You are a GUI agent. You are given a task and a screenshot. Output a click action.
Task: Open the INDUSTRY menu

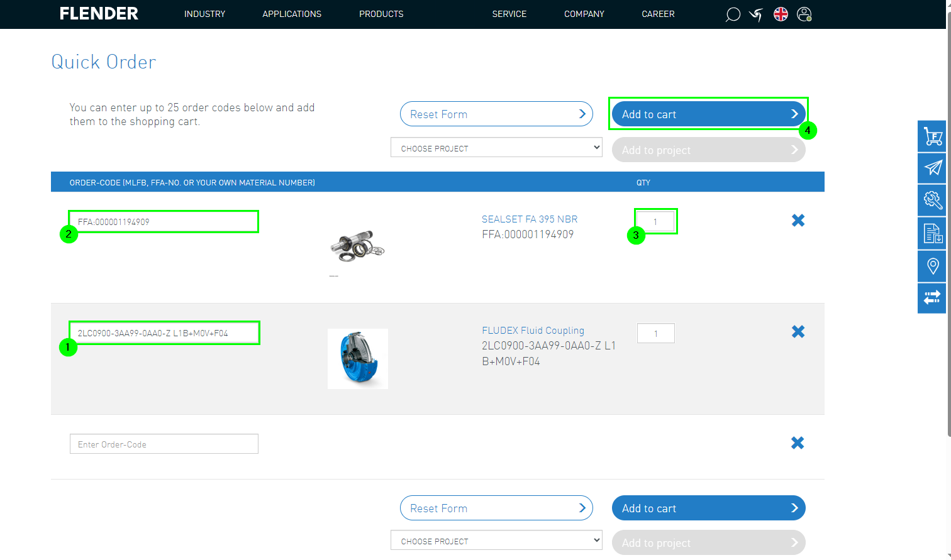tap(204, 14)
